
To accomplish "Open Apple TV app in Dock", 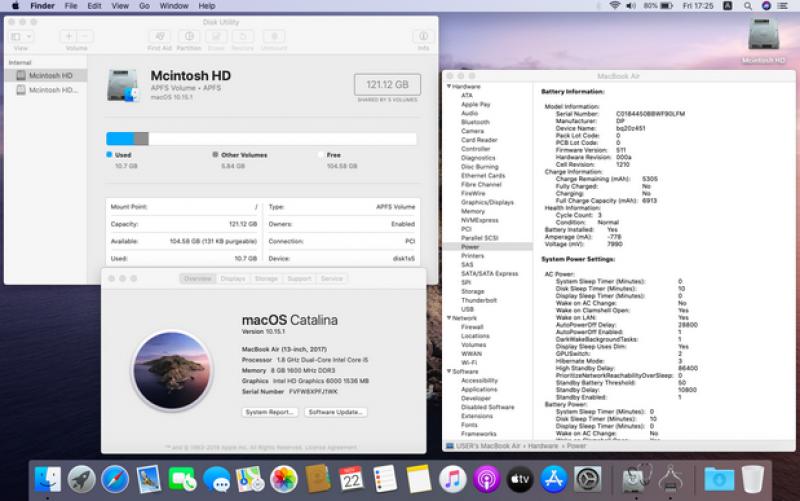I will (x=520, y=479).
